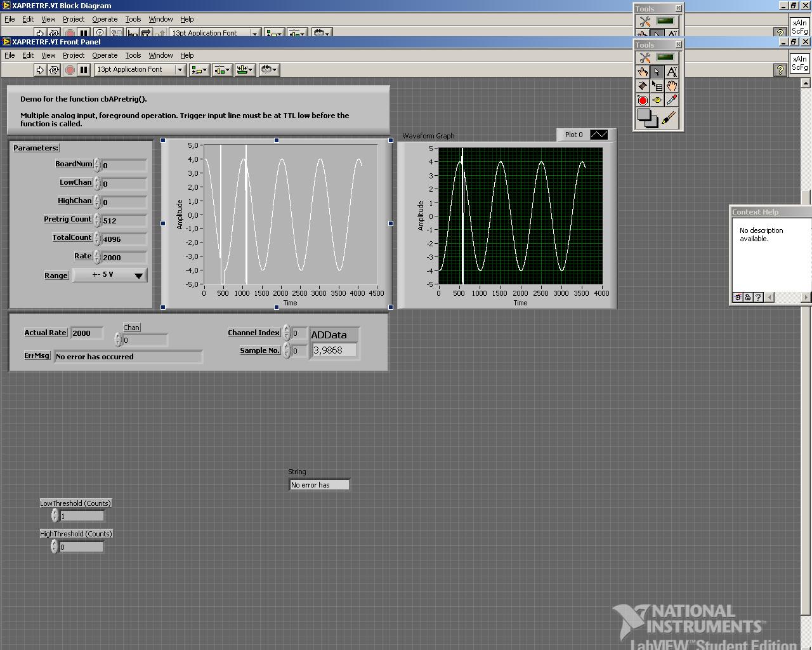Toggle Automatic Tool Selection in lower Tools palette
812x650 pixels.
[x=658, y=57]
